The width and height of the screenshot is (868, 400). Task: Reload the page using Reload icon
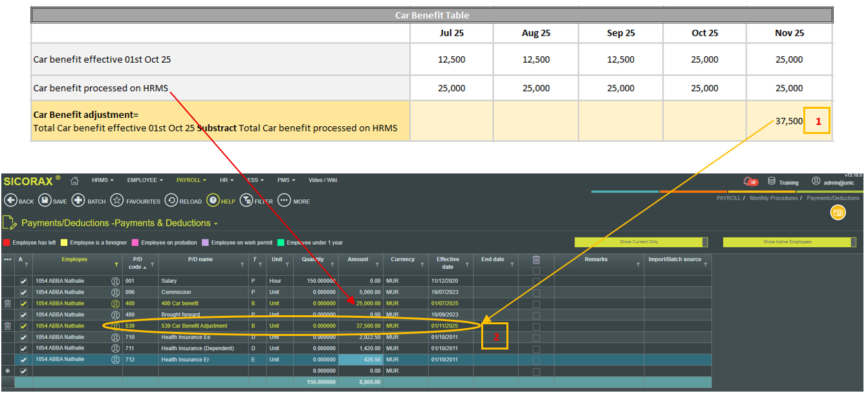point(171,201)
